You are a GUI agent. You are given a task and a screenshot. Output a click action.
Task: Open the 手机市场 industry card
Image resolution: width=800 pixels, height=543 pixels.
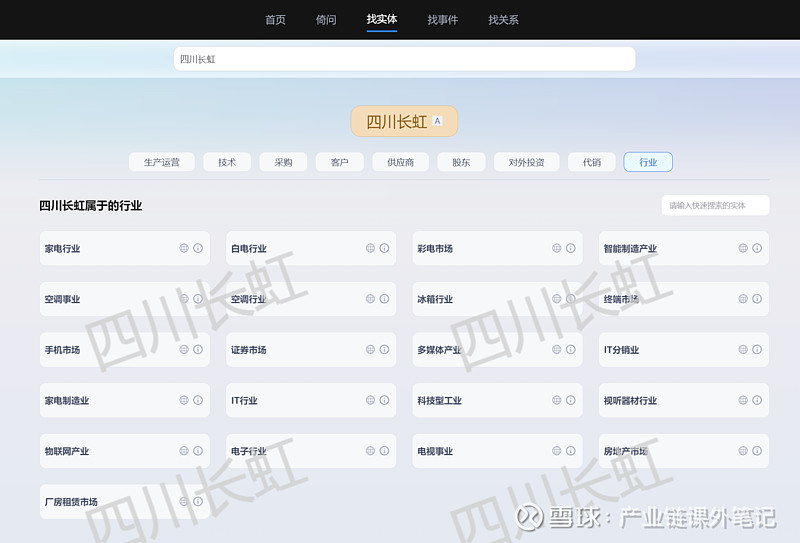[x=124, y=350]
